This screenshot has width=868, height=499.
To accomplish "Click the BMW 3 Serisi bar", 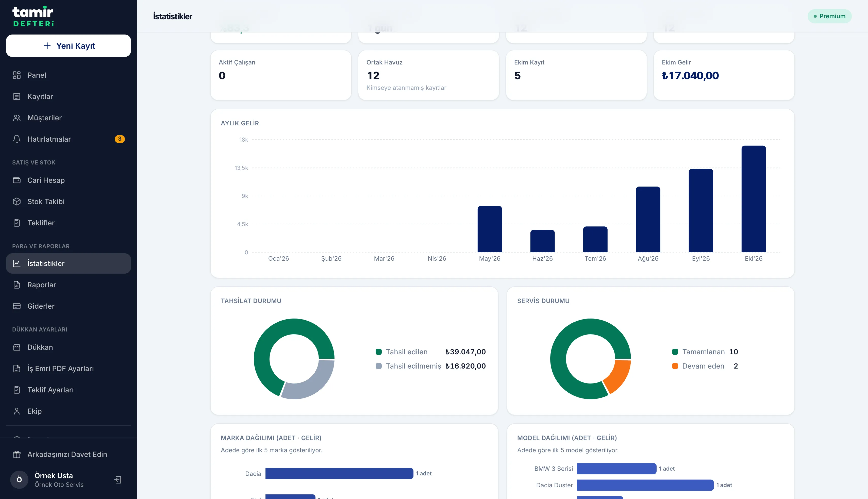I will (x=616, y=469).
